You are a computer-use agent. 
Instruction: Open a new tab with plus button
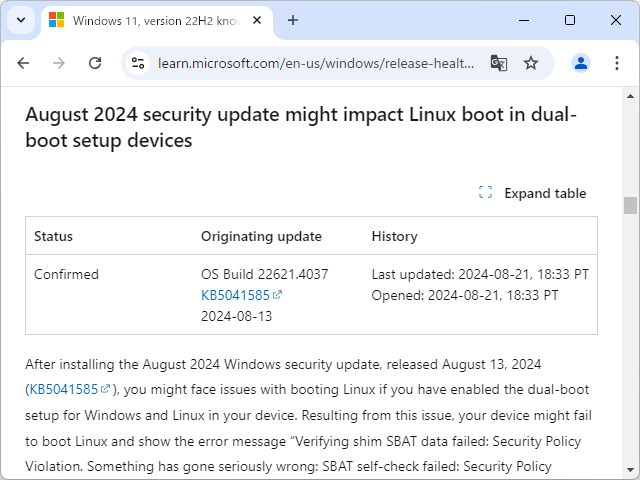pos(293,20)
